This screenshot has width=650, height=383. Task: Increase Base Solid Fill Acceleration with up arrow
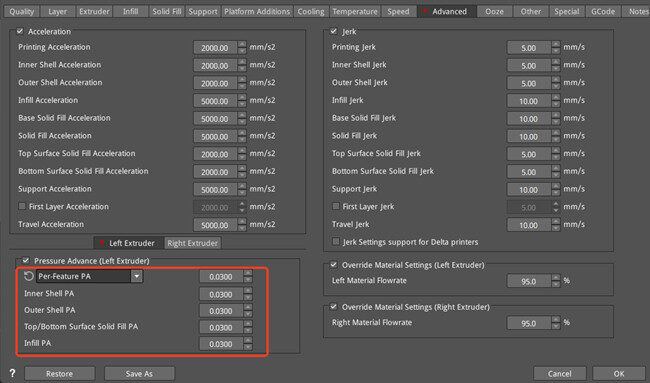pyautogui.click(x=242, y=115)
